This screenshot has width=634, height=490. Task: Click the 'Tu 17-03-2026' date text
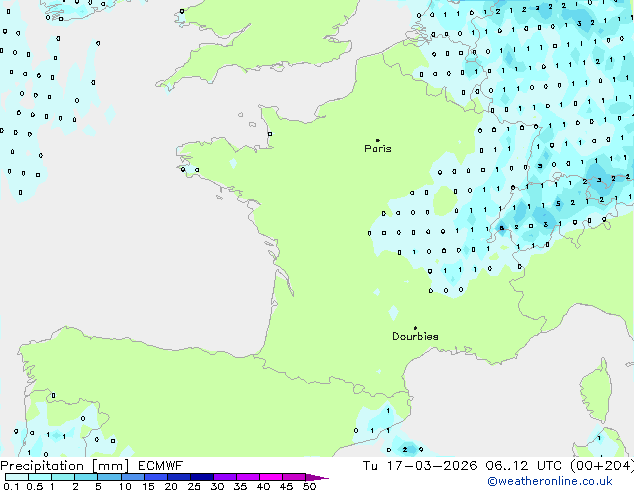(x=420, y=466)
